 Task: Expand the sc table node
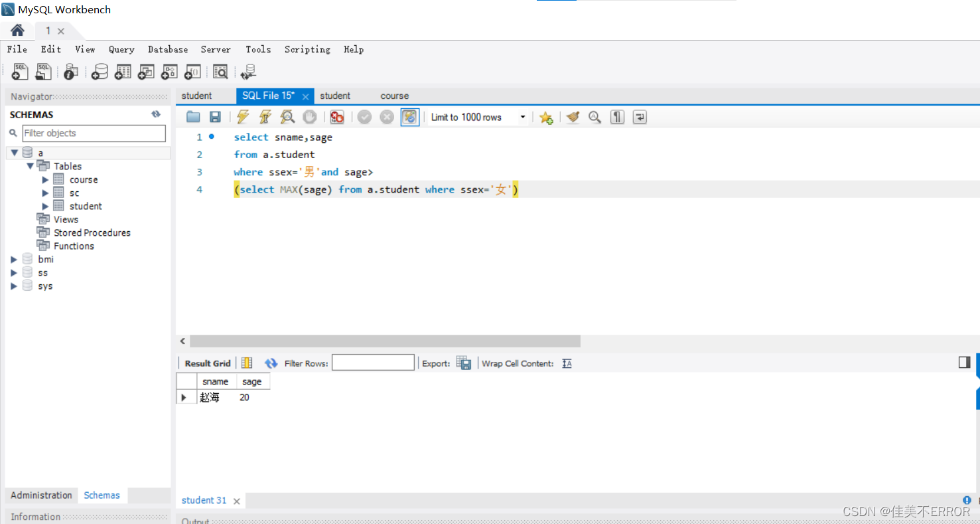pyautogui.click(x=45, y=193)
